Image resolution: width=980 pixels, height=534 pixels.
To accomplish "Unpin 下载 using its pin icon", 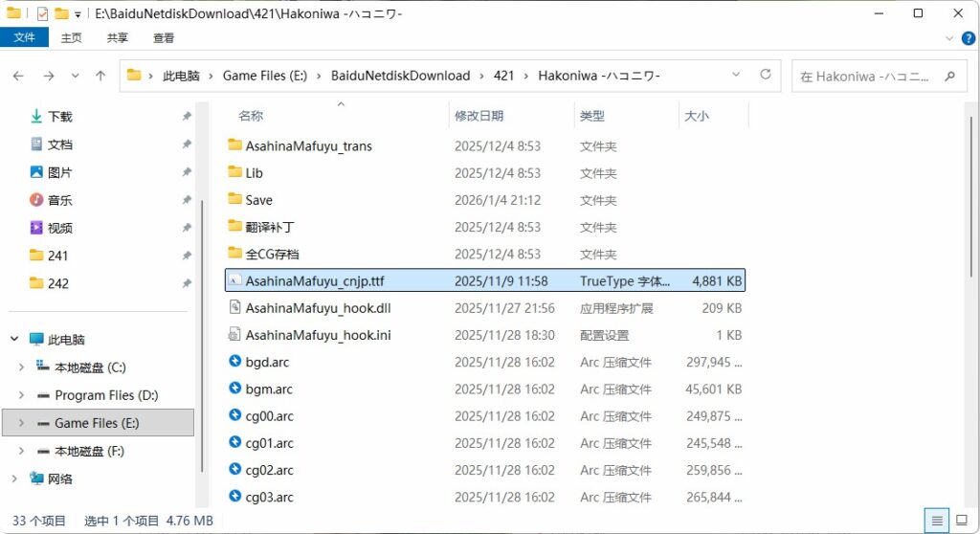I will 187,117.
